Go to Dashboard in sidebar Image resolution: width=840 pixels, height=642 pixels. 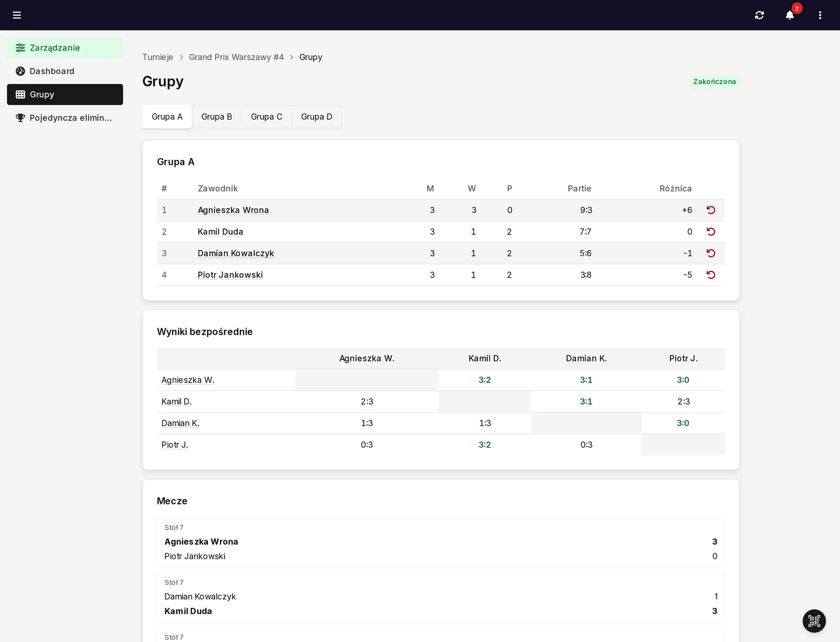click(65, 71)
